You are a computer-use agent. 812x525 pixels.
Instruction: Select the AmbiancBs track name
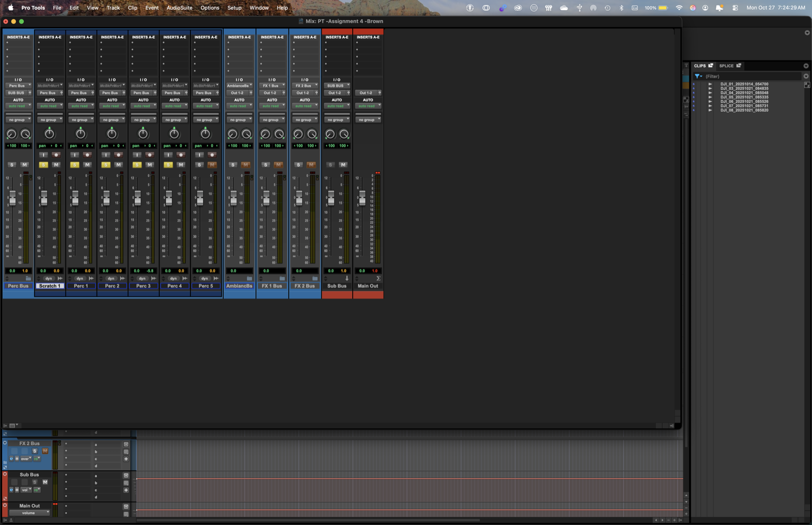pos(240,286)
